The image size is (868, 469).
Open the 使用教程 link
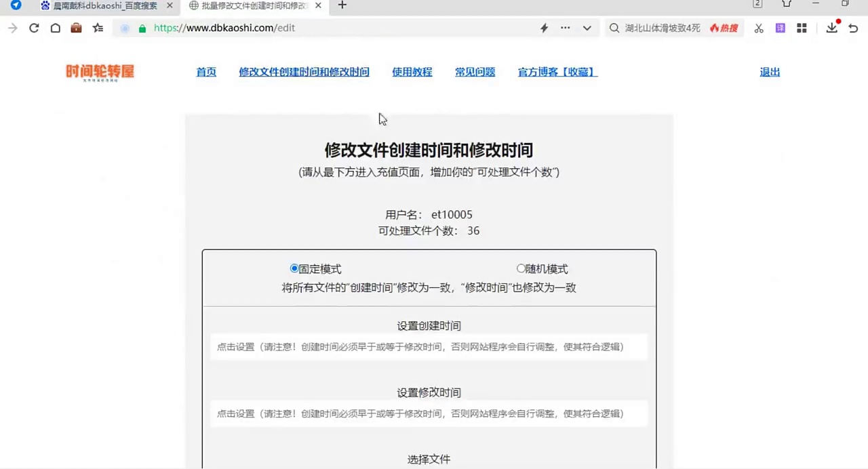[412, 72]
